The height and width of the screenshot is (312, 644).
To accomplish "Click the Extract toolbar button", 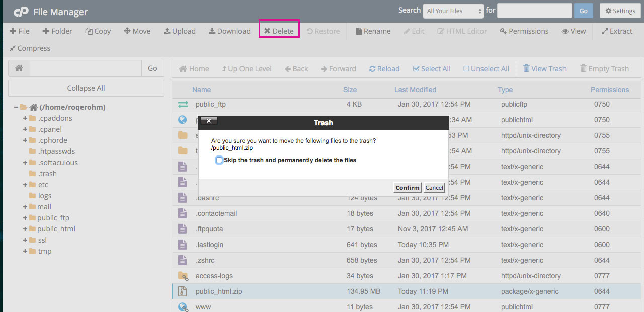I will [x=617, y=31].
